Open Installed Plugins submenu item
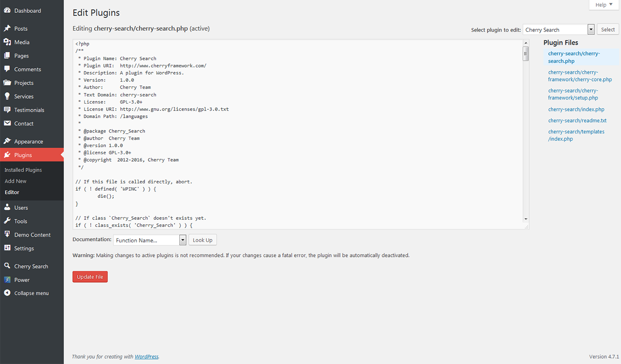The image size is (621, 364). point(23,170)
